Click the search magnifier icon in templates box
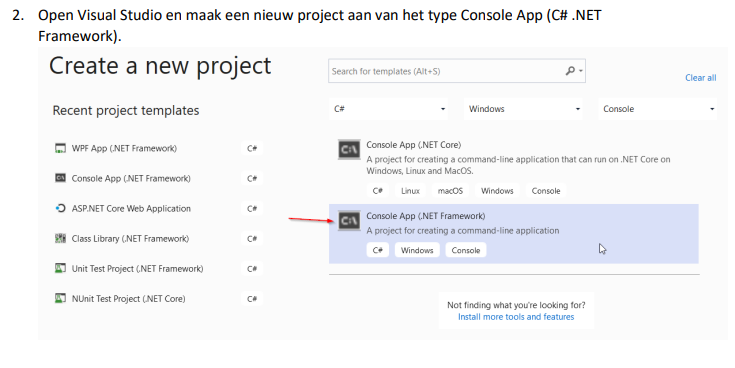This screenshot has height=368, width=735. 570,71
